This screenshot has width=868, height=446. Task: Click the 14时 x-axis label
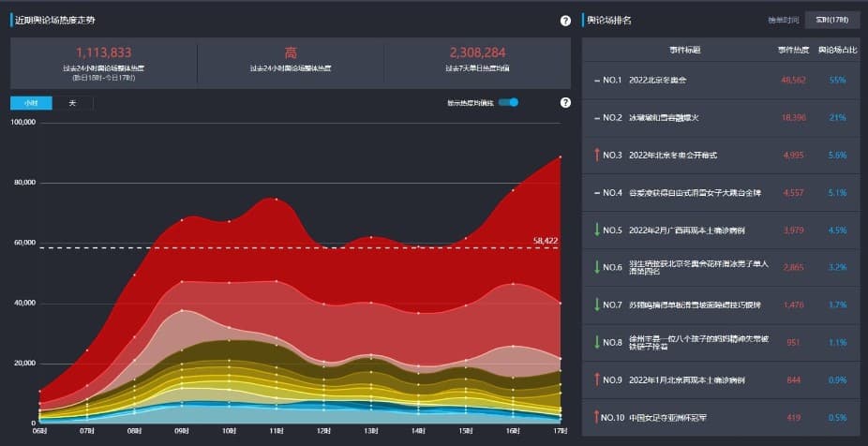(x=418, y=430)
